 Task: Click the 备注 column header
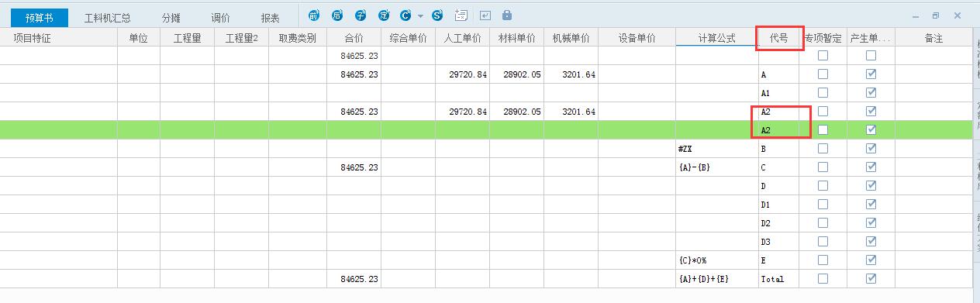tap(933, 38)
